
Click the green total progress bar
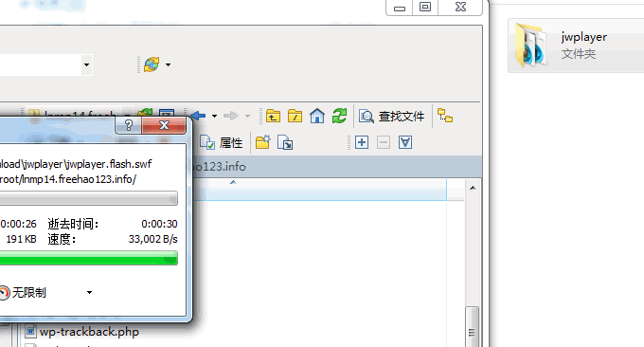tap(89, 259)
